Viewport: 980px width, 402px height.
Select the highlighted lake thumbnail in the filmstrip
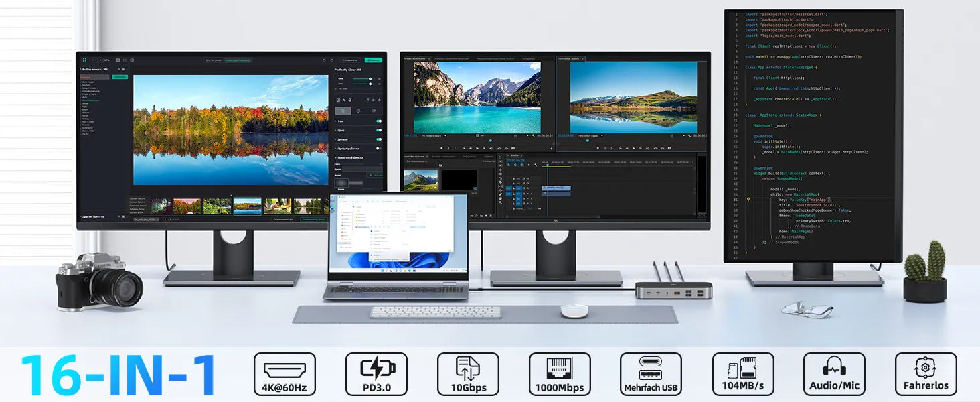pyautogui.click(x=247, y=206)
